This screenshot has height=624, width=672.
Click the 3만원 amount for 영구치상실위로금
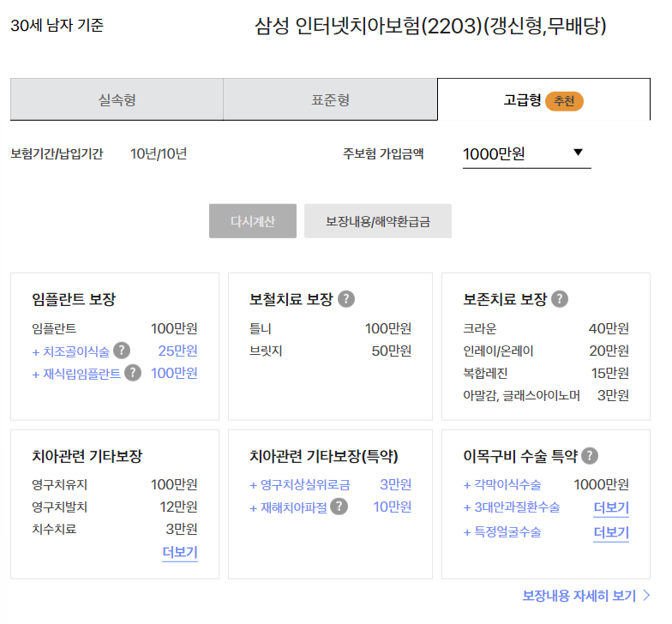396,484
